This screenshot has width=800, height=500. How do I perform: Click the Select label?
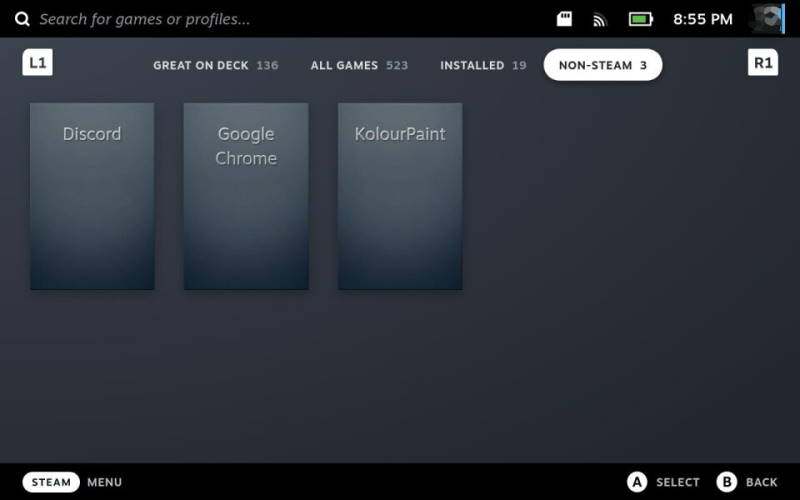click(678, 482)
